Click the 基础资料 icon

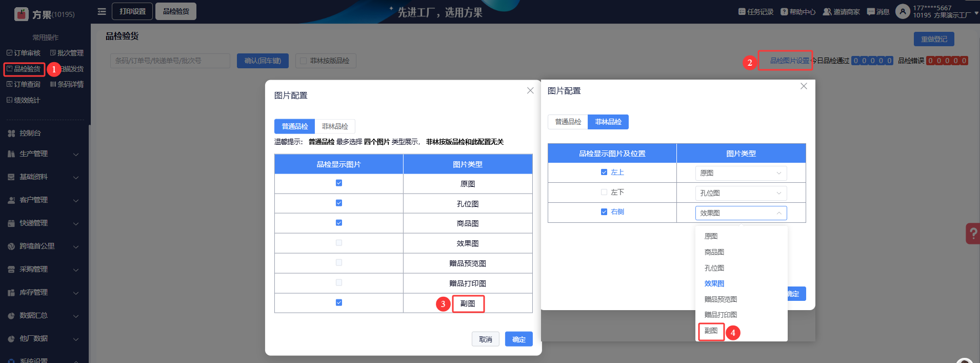11,177
